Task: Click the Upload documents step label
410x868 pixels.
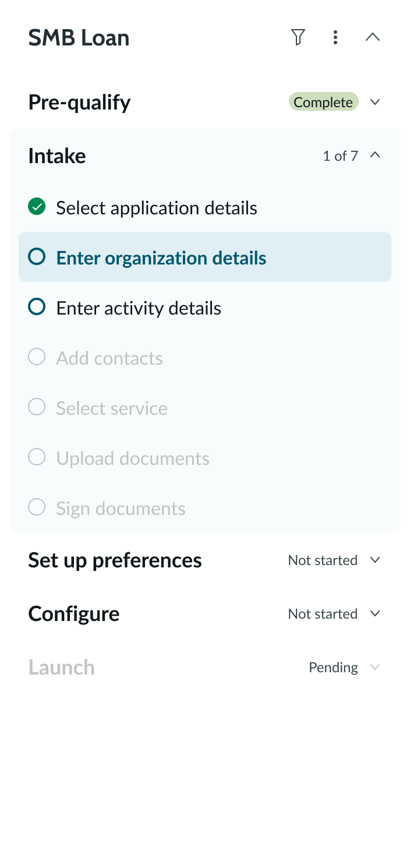Action: click(133, 458)
